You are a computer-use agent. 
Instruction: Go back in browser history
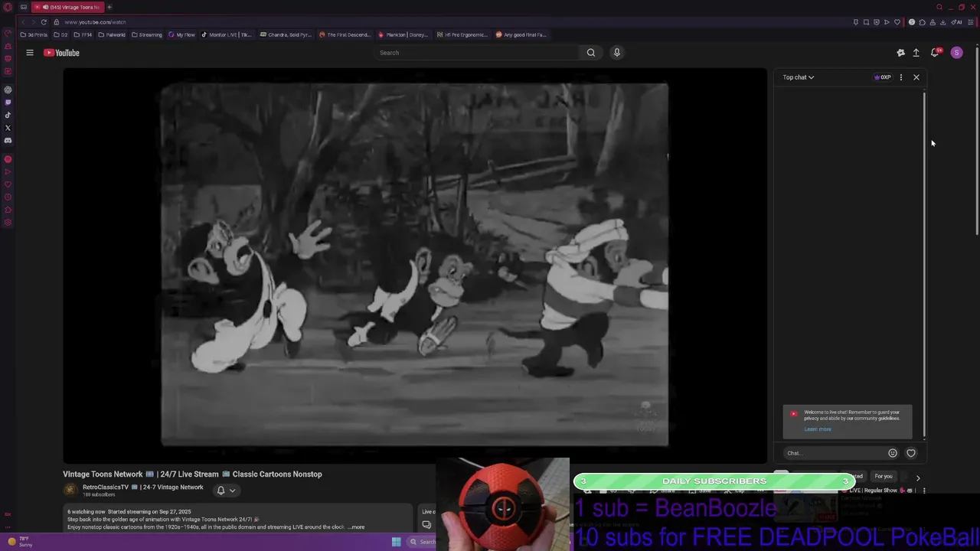22,22
